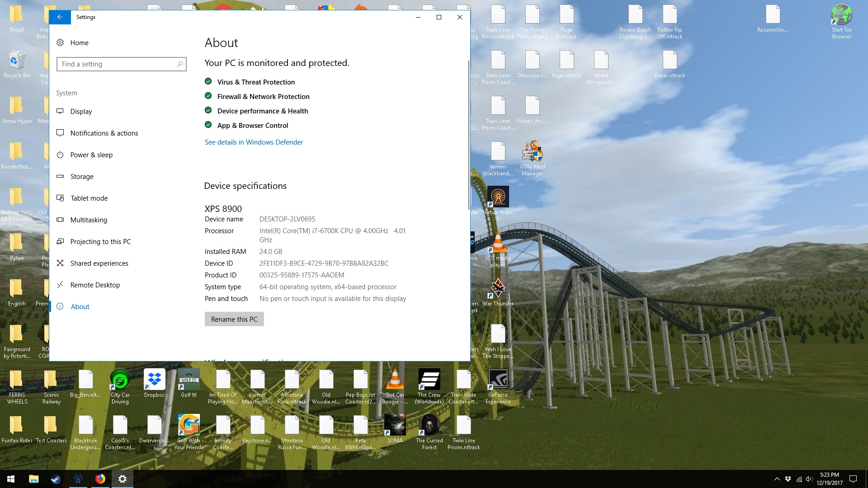Click the Rename this PC button

[234, 319]
